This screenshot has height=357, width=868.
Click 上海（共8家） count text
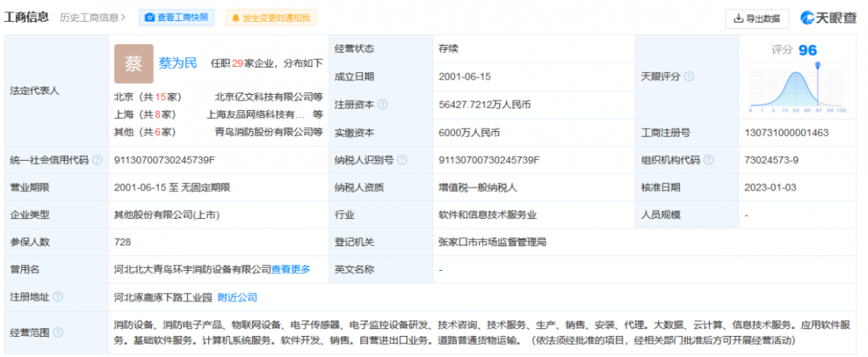(x=145, y=114)
